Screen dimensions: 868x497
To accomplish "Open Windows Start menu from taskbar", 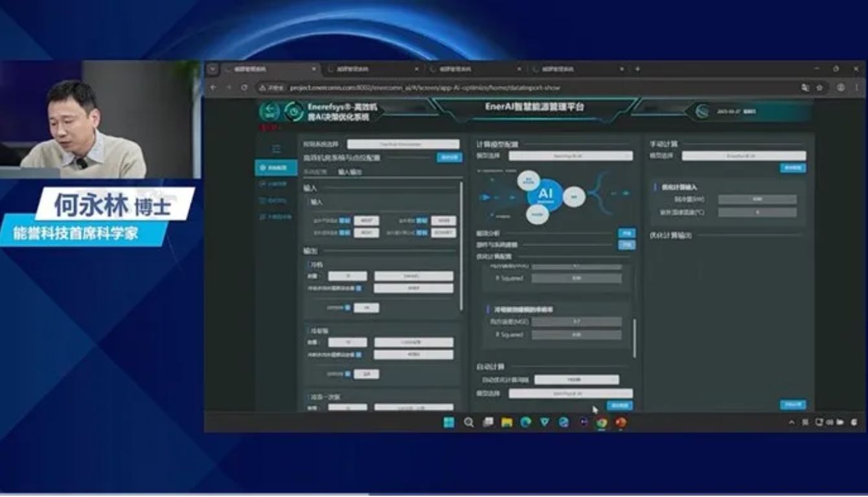I will [x=449, y=423].
